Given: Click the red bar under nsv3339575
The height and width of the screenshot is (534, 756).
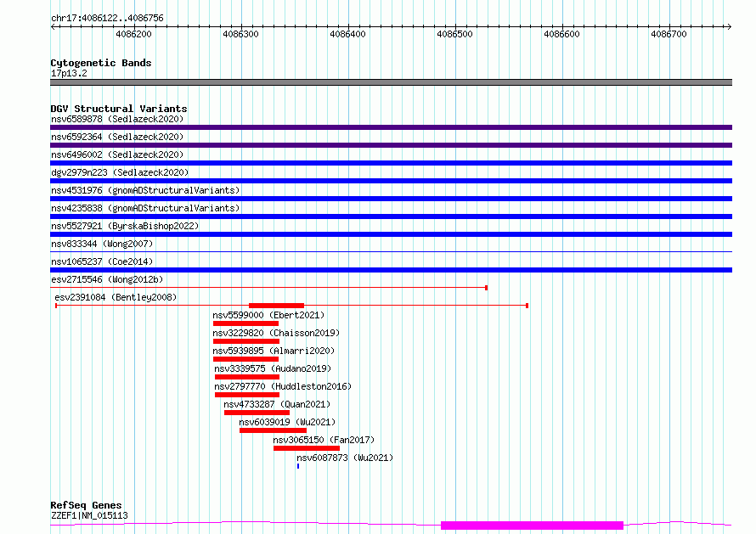Looking at the screenshot, I should (x=247, y=377).
